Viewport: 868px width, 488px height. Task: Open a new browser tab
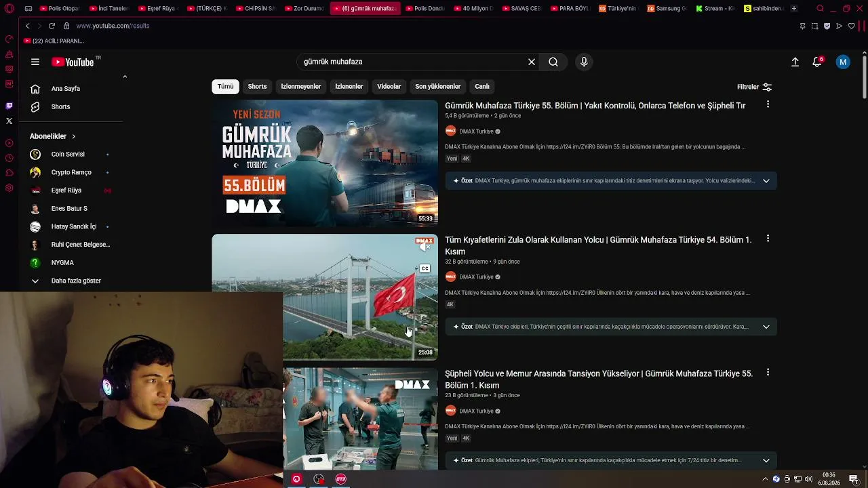(794, 9)
